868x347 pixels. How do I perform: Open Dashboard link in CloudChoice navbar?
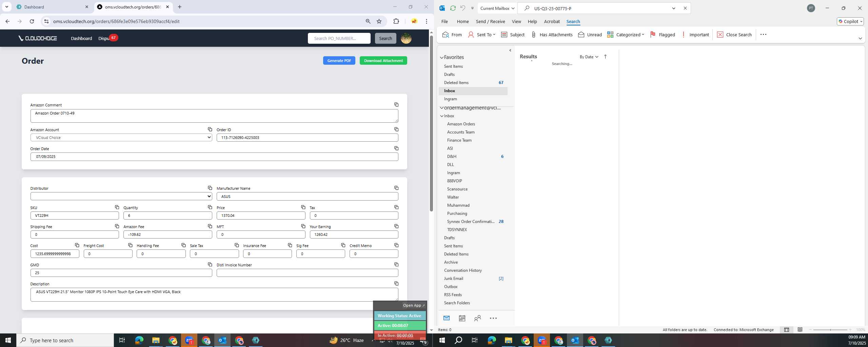point(81,38)
